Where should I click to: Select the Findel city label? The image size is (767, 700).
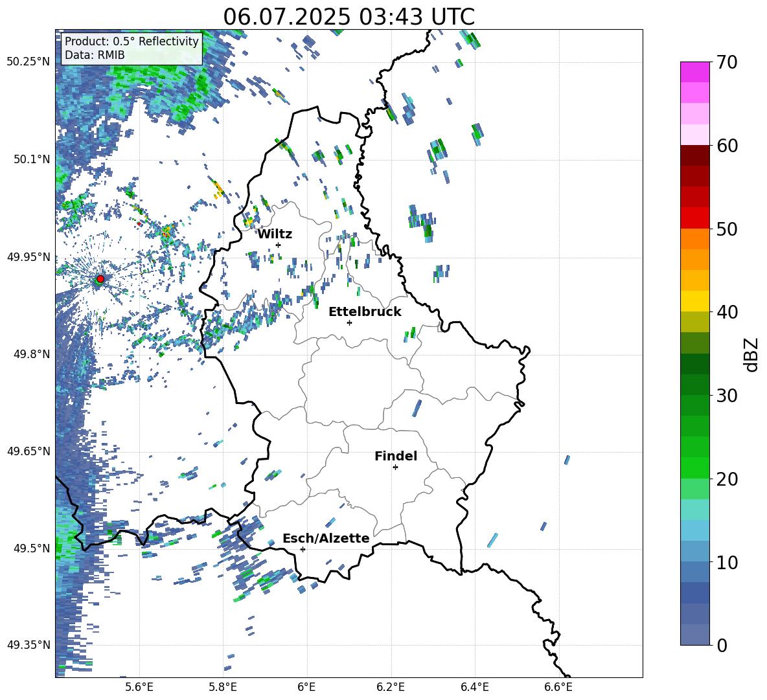point(396,456)
